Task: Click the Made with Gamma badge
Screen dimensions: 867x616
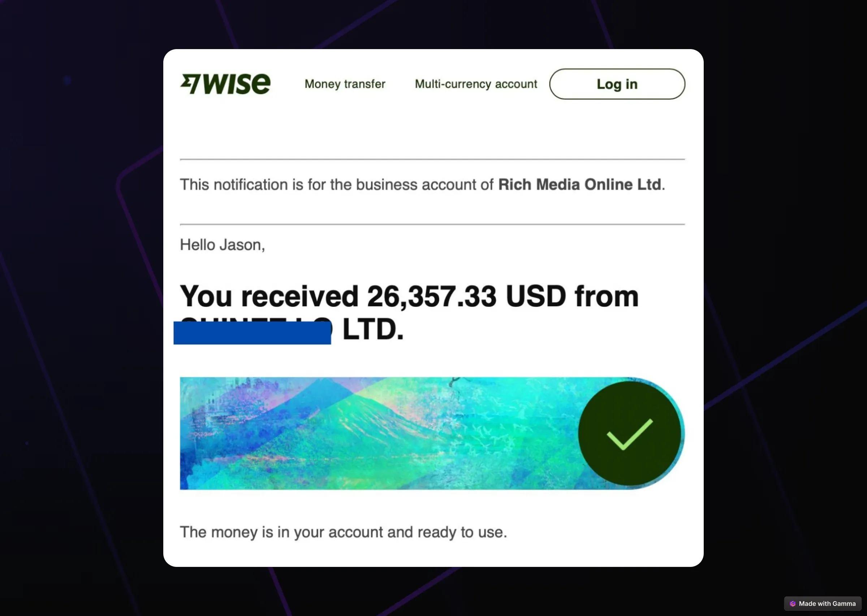Action: point(823,603)
